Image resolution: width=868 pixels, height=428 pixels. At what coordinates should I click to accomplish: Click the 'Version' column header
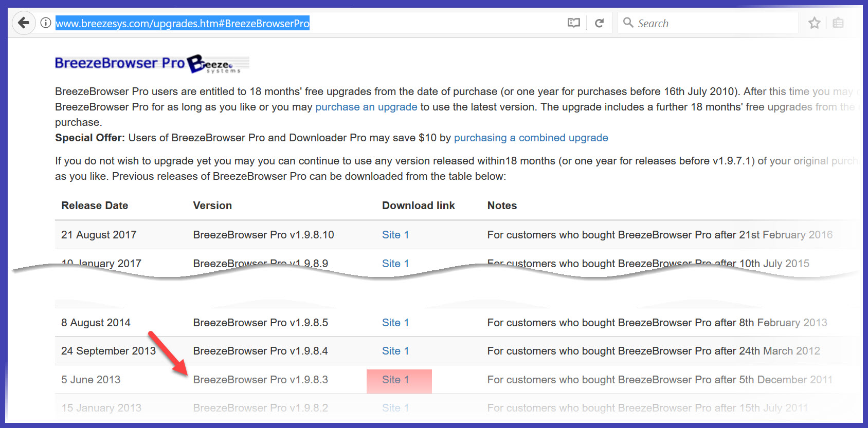pyautogui.click(x=212, y=206)
